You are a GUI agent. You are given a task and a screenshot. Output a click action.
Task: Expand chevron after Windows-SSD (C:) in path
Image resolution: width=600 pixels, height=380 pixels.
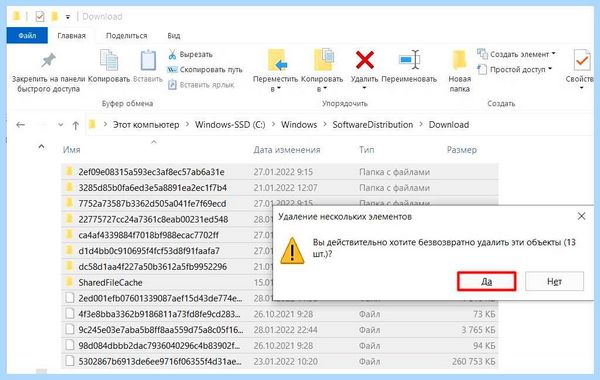pos(273,125)
